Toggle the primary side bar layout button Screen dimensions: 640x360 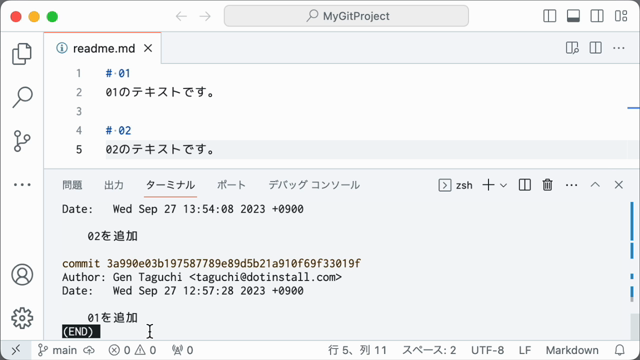tap(550, 16)
